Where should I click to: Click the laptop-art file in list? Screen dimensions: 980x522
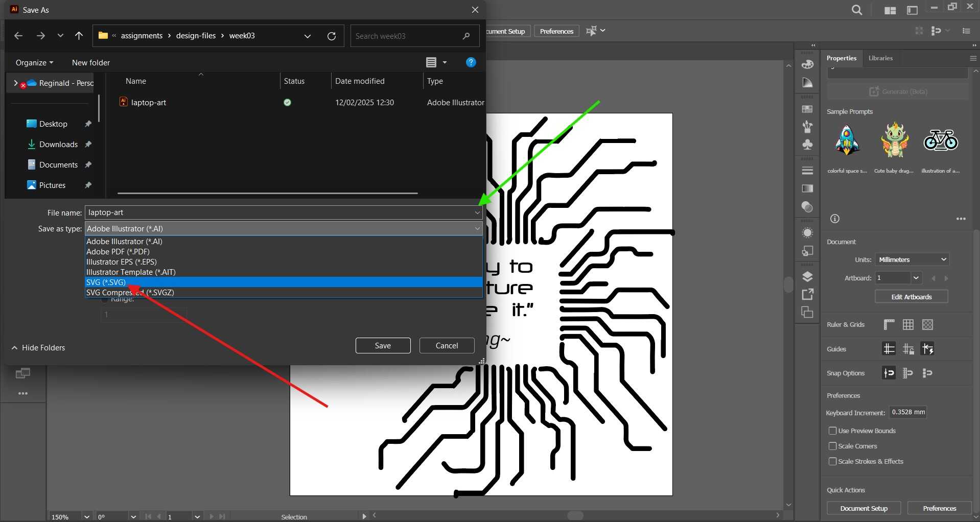click(x=148, y=102)
